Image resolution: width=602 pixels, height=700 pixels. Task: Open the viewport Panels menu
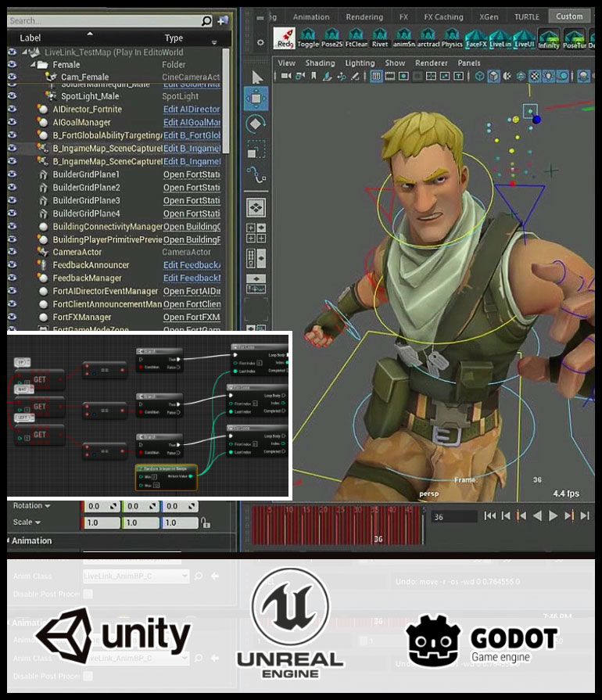point(469,63)
